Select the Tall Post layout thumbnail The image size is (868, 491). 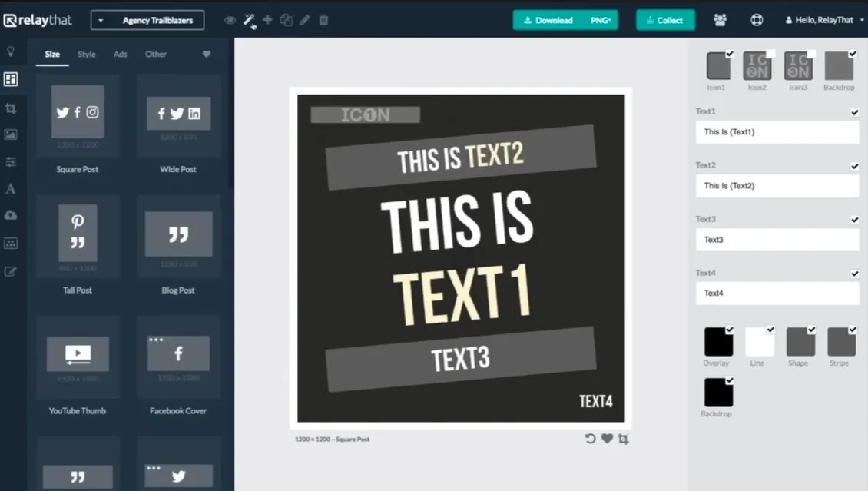tap(78, 238)
